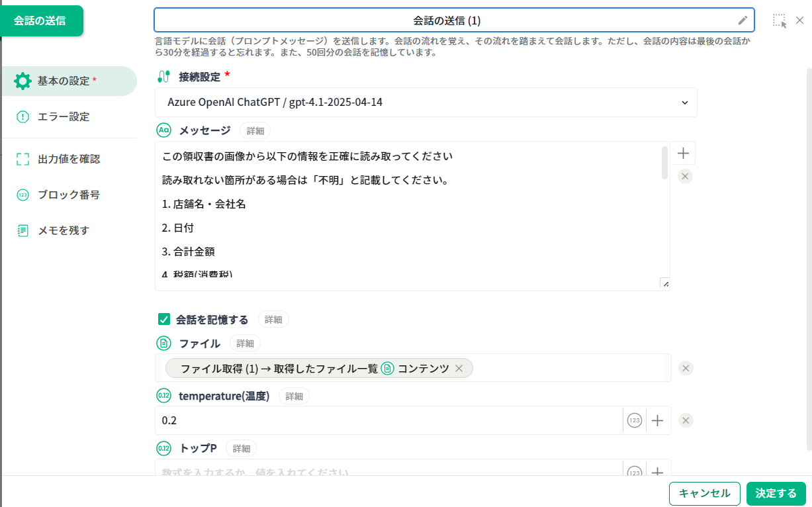Remove the temperature field with X icon

686,421
